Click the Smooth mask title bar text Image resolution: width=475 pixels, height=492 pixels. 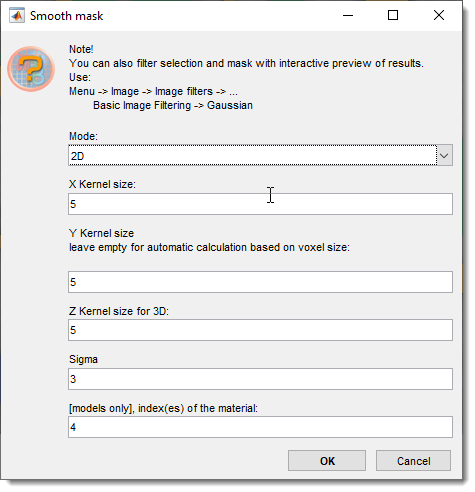point(66,16)
